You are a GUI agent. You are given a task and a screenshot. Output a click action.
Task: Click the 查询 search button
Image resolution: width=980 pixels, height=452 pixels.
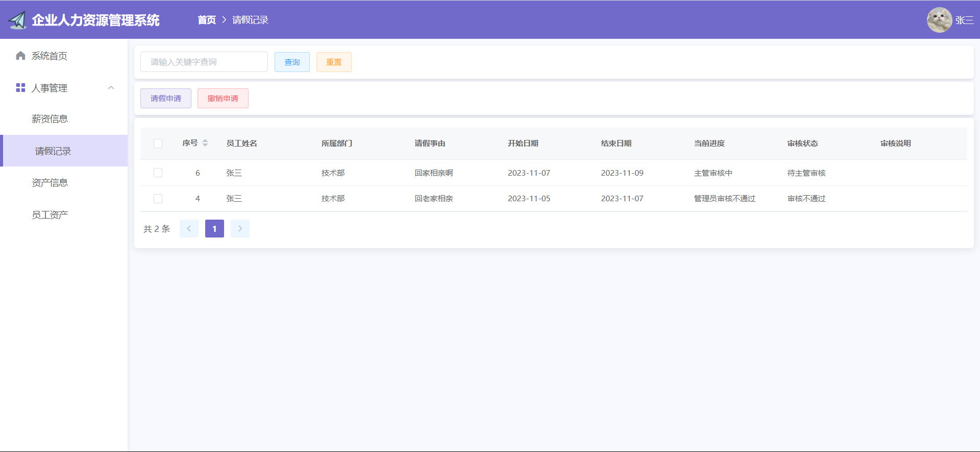292,62
